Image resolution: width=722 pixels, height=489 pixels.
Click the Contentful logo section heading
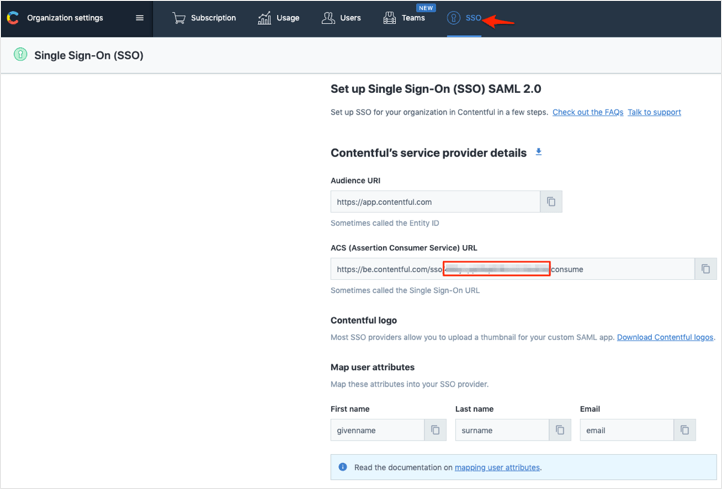(364, 320)
